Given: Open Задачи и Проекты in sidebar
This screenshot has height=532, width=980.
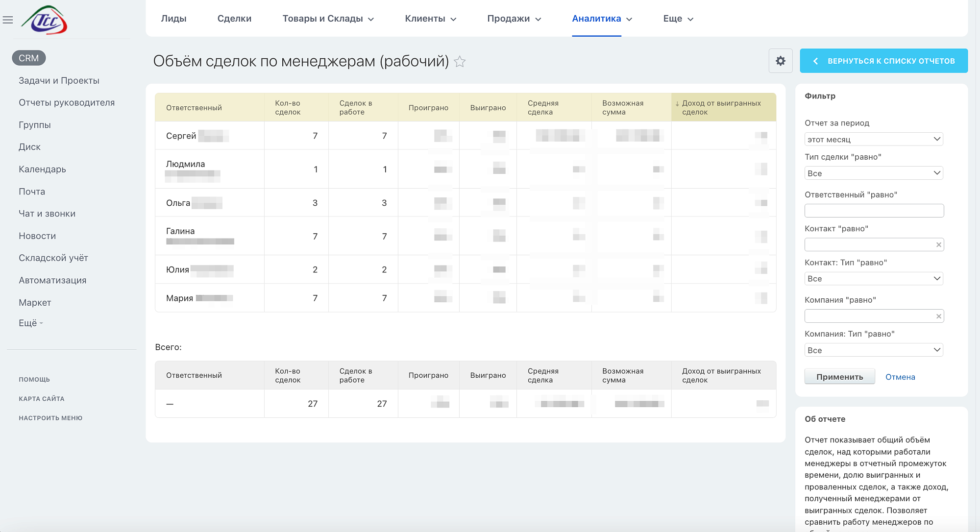Looking at the screenshot, I should (x=59, y=80).
